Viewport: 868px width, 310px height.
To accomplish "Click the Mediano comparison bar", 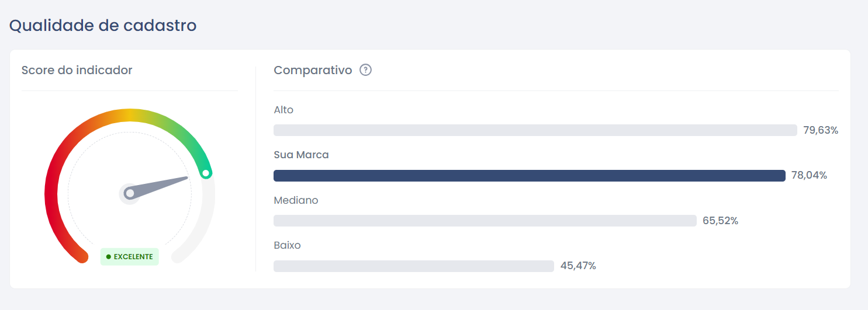I will tap(485, 221).
